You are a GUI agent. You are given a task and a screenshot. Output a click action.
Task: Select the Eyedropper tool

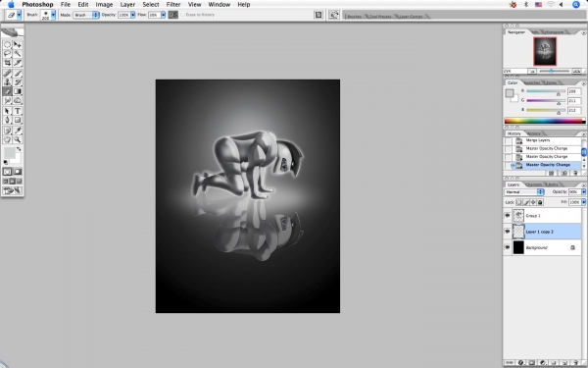point(18,131)
